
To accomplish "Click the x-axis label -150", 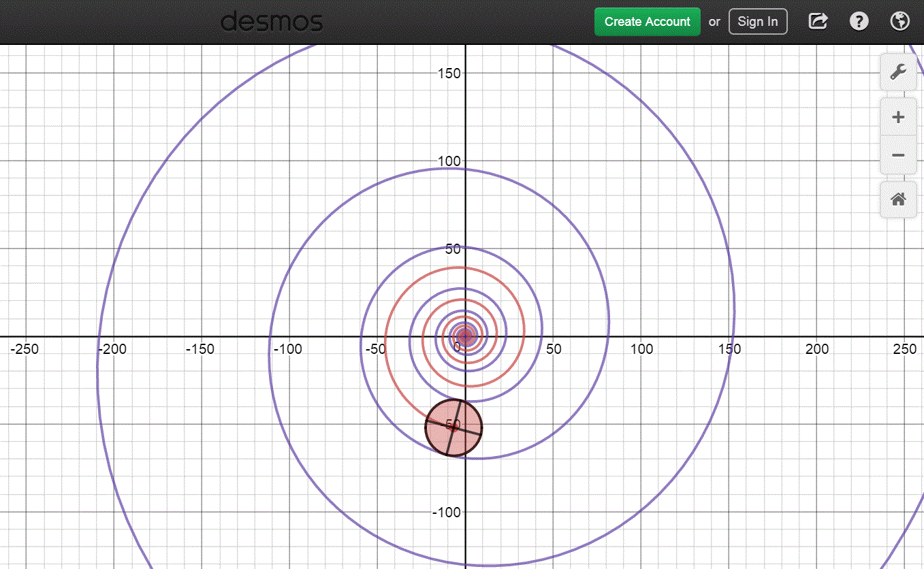I will click(x=200, y=349).
